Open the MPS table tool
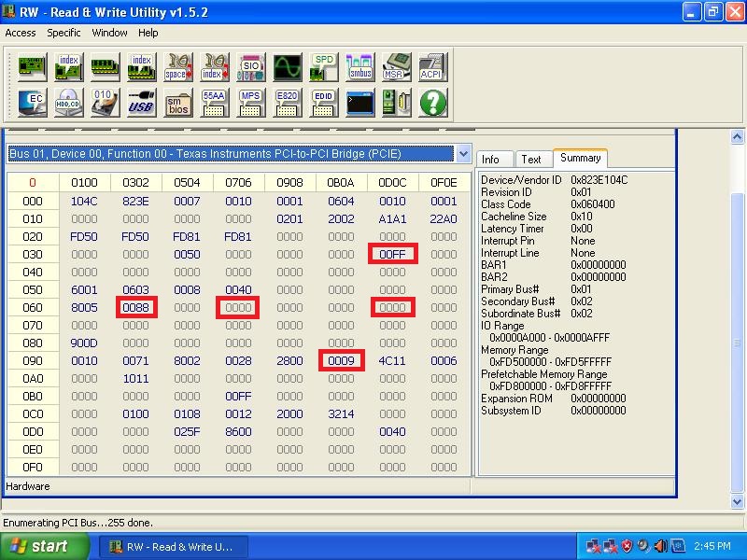Viewport: 747px width, 560px height. pos(251,103)
